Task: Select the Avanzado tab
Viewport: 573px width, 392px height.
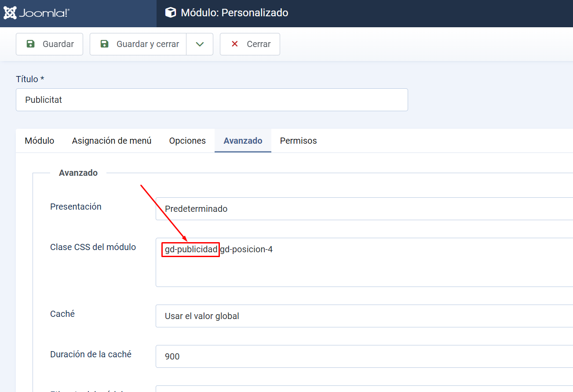Action: [243, 141]
